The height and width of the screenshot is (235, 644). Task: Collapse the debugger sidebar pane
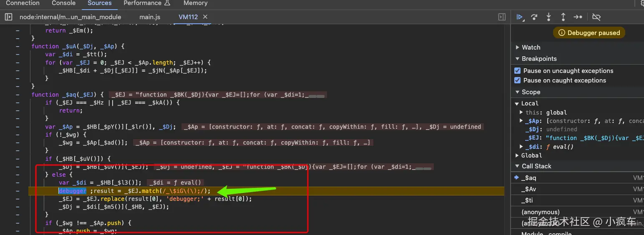[x=502, y=17]
